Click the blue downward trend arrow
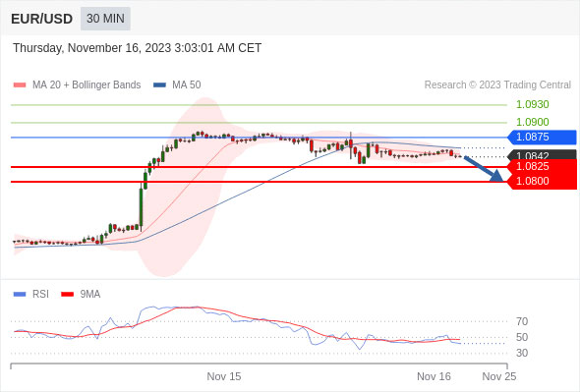Image resolution: width=580 pixels, height=392 pixels. [484, 169]
